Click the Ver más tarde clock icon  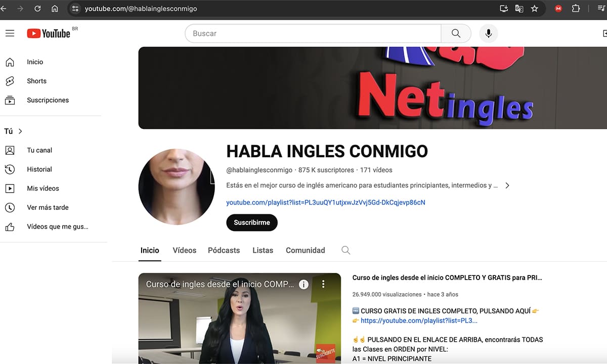pyautogui.click(x=10, y=207)
